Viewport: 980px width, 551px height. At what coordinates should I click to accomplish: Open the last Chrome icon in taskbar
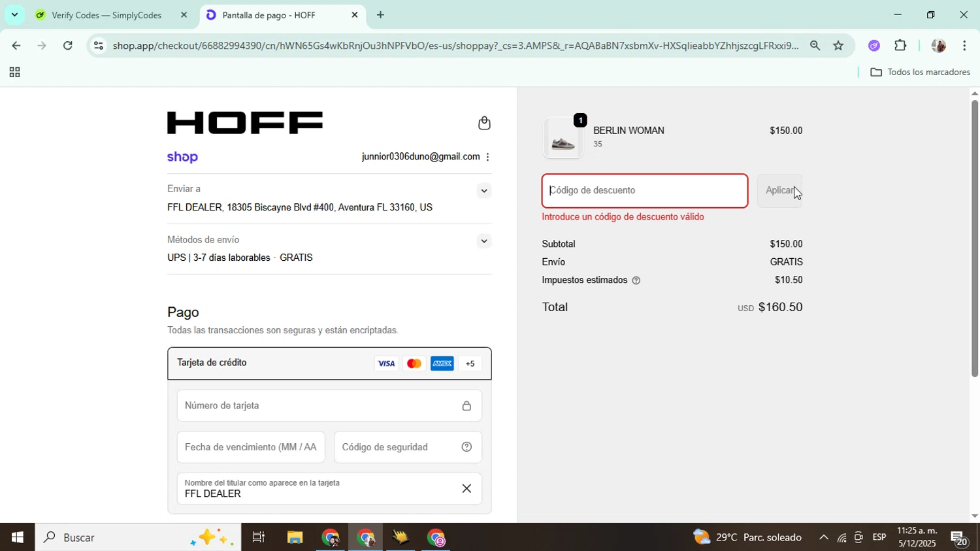pyautogui.click(x=436, y=538)
